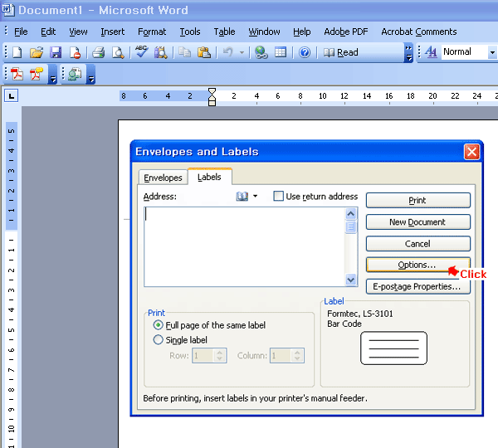Open the address book dropdown arrow
The height and width of the screenshot is (448, 498).
click(x=256, y=197)
